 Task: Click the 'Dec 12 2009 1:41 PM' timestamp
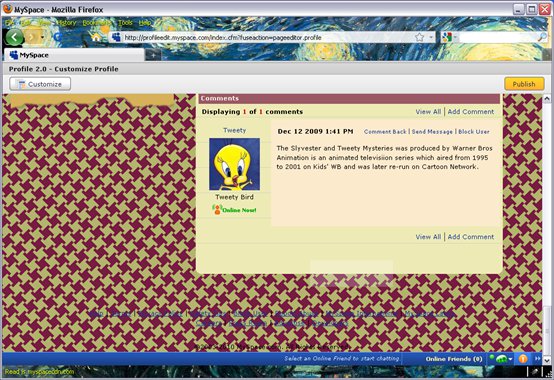pos(315,131)
